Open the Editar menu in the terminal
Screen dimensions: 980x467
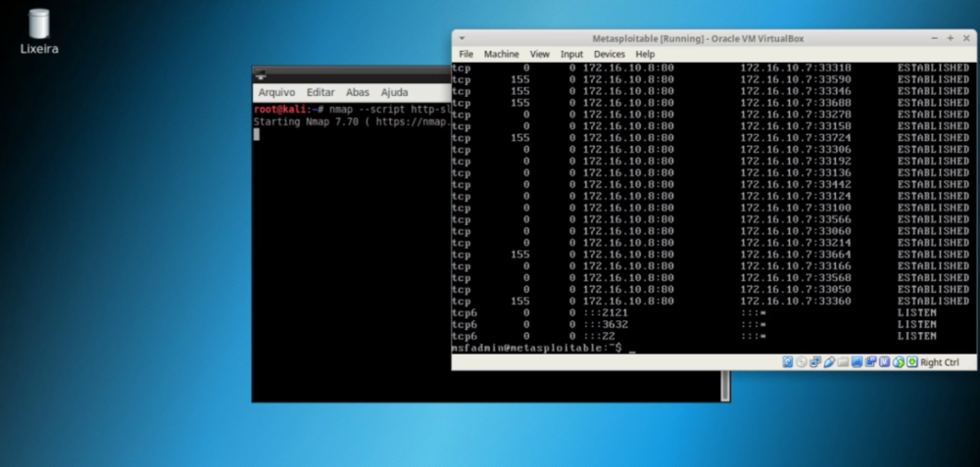(320, 92)
